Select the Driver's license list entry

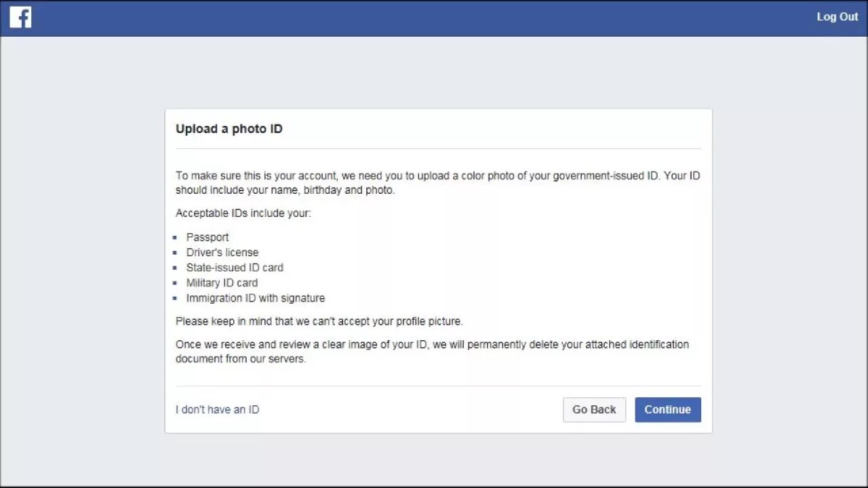[x=222, y=252]
